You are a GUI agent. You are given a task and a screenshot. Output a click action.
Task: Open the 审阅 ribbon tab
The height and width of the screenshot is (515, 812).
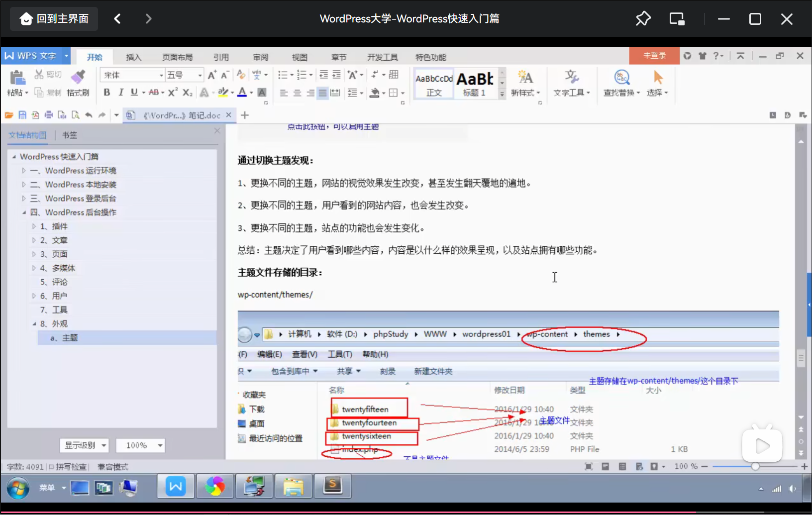pyautogui.click(x=261, y=57)
